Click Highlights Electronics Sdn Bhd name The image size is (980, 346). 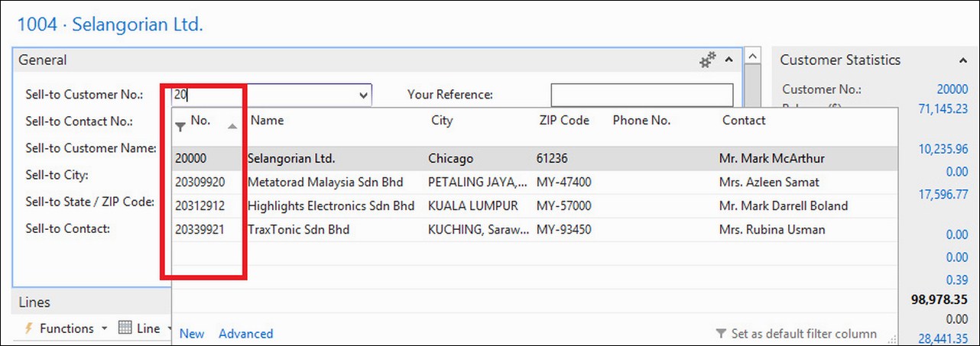(331, 206)
